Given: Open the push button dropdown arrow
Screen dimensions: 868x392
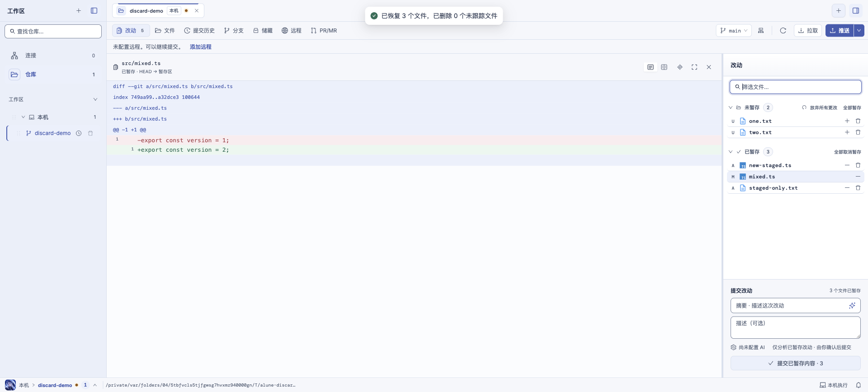Looking at the screenshot, I should (x=859, y=31).
